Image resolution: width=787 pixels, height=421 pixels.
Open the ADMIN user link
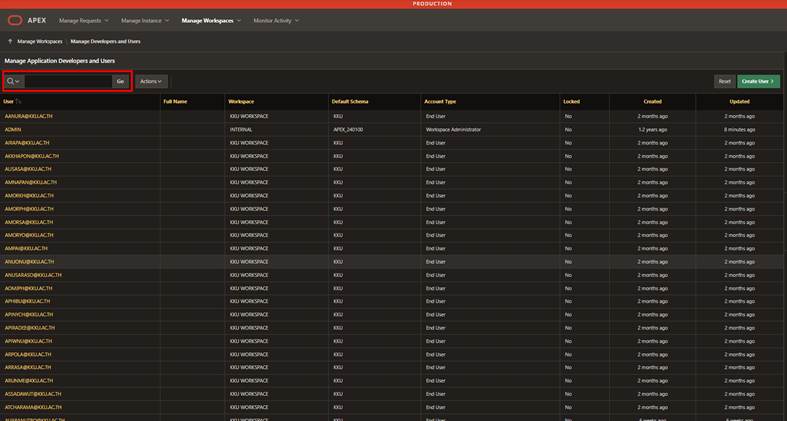(13, 129)
